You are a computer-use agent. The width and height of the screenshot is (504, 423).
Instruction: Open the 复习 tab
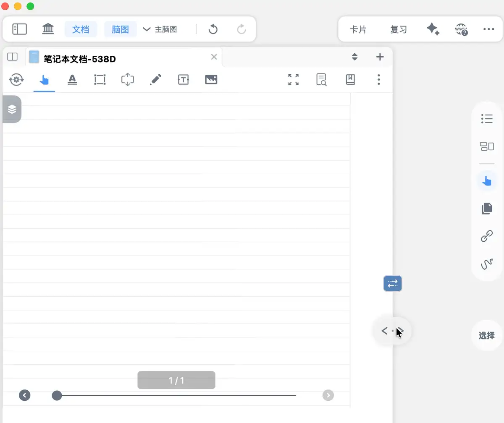pyautogui.click(x=399, y=29)
